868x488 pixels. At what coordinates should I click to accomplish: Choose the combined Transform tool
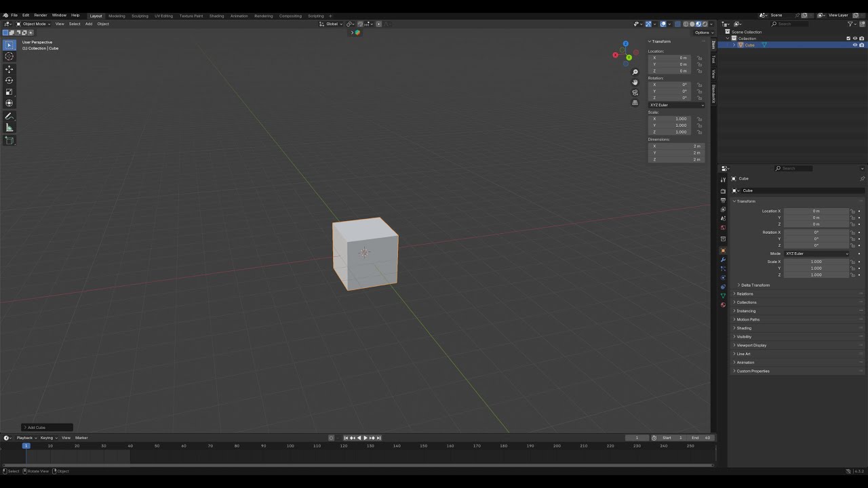[x=9, y=103]
